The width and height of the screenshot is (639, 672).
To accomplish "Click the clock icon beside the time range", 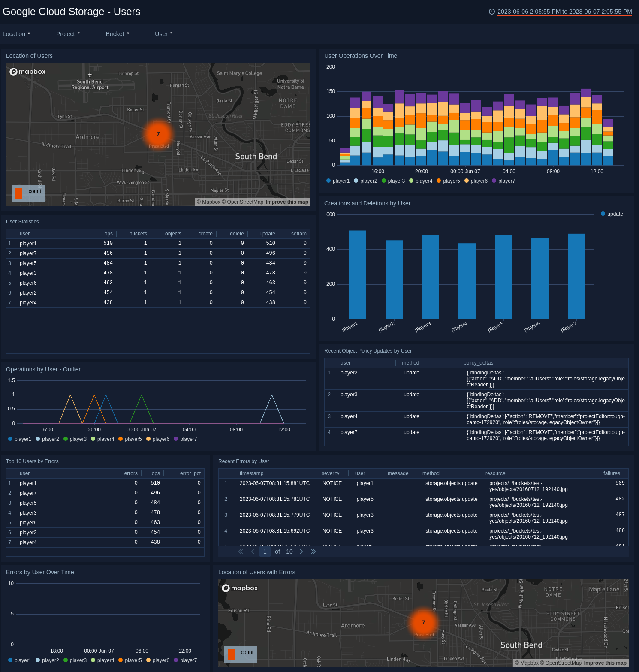I will coord(492,12).
